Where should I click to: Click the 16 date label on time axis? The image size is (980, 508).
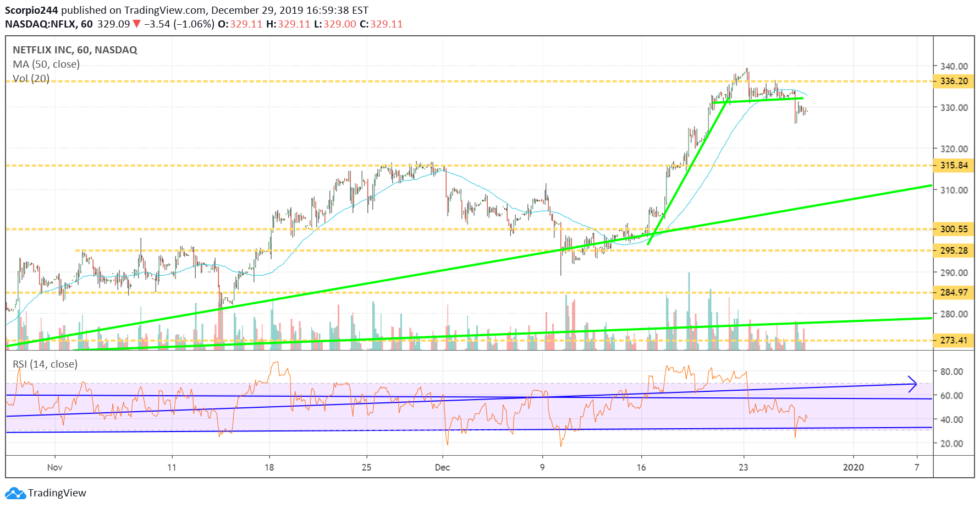[x=641, y=468]
